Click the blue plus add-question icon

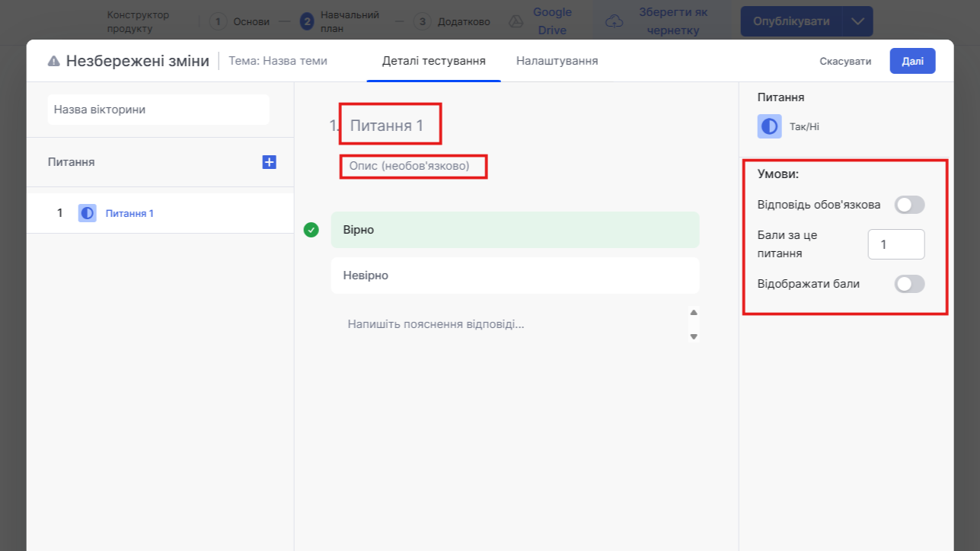(269, 162)
